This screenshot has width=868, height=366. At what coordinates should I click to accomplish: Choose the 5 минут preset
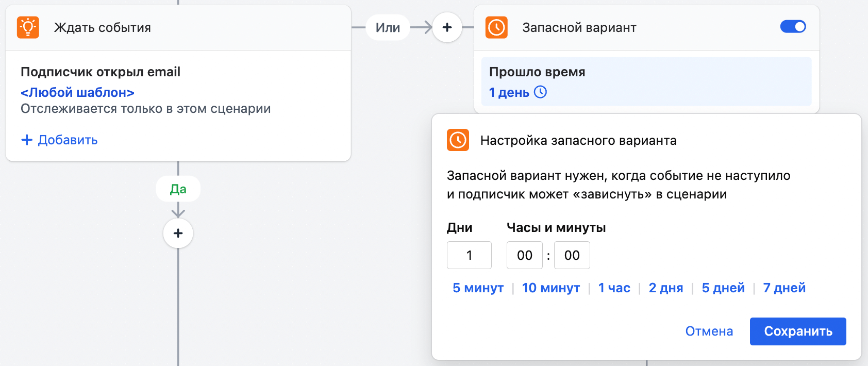pos(478,288)
